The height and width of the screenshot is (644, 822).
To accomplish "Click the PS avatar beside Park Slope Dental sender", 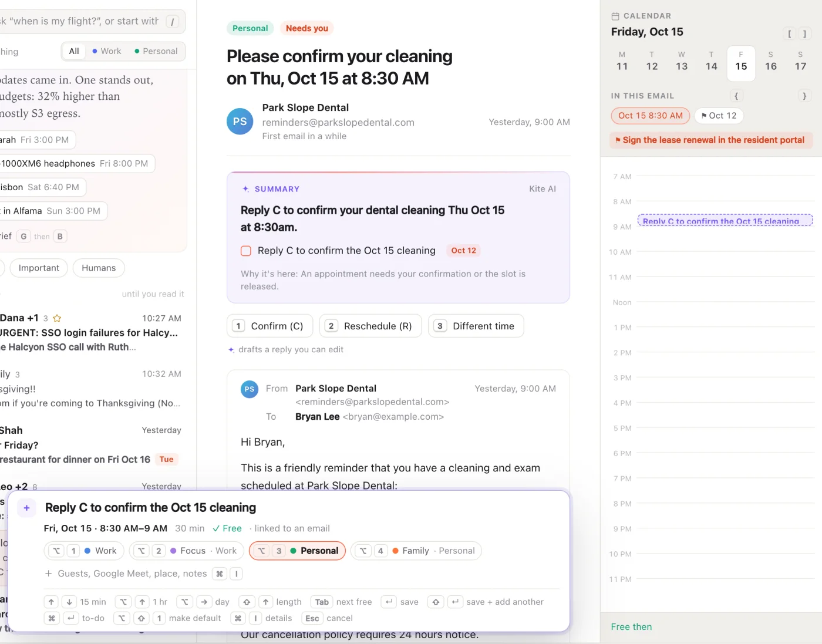I will click(240, 122).
